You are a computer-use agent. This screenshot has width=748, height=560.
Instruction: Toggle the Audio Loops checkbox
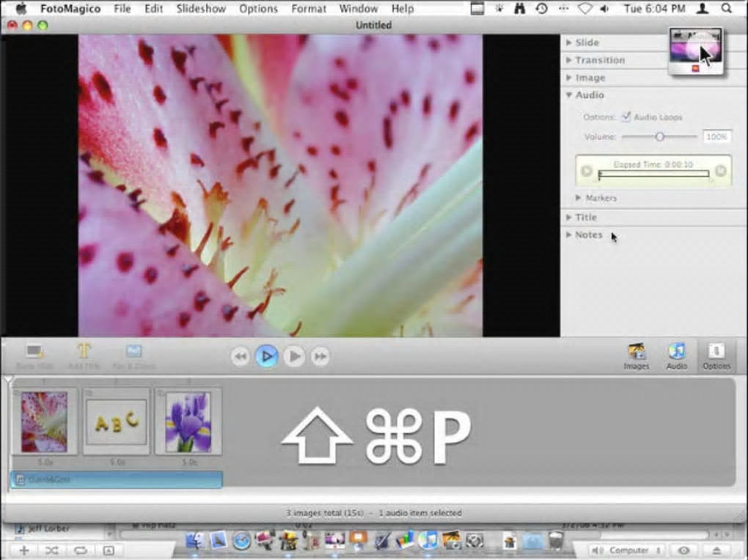tap(626, 117)
